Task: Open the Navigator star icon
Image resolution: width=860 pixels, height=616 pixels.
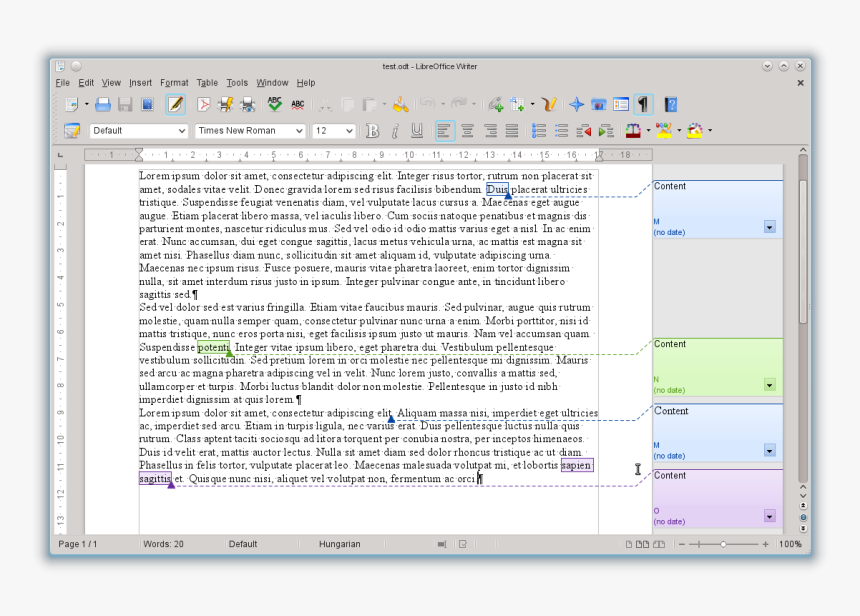Action: pyautogui.click(x=577, y=104)
